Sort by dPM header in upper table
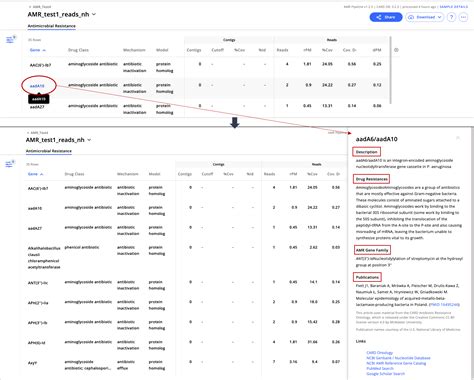The height and width of the screenshot is (380, 474). (x=377, y=50)
